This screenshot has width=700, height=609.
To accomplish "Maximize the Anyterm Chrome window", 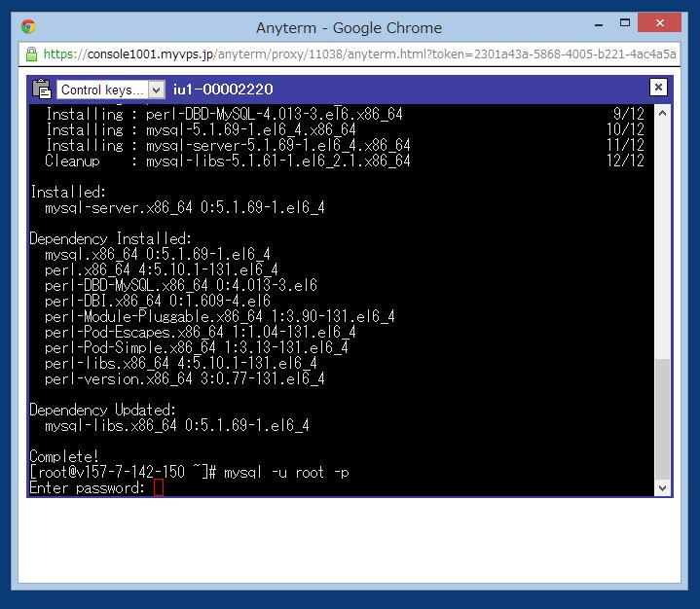I will (625, 22).
